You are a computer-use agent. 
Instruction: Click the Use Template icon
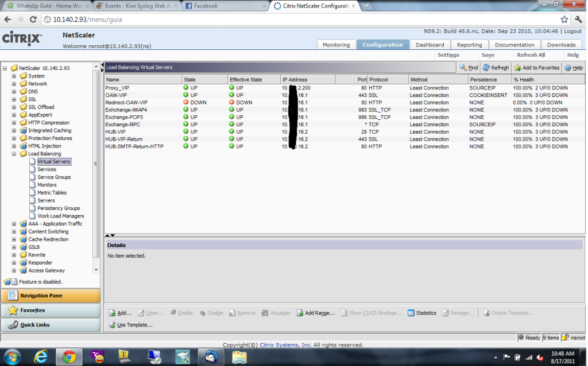[x=112, y=325]
